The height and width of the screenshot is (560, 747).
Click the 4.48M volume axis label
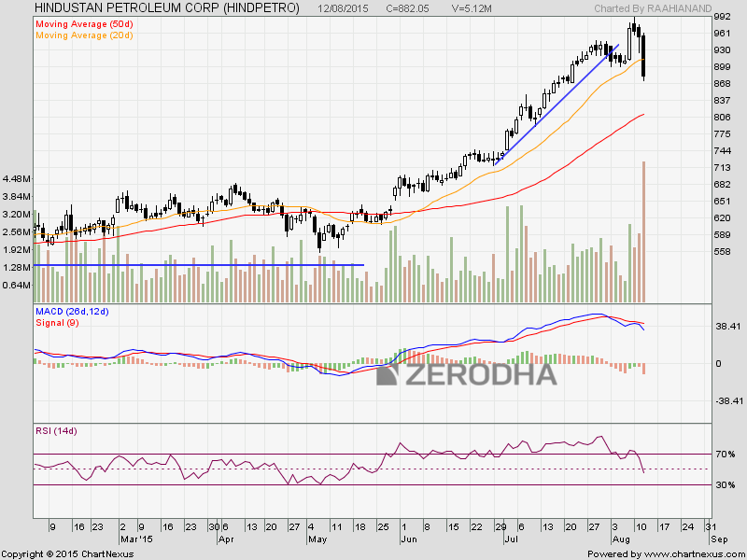coord(17,178)
